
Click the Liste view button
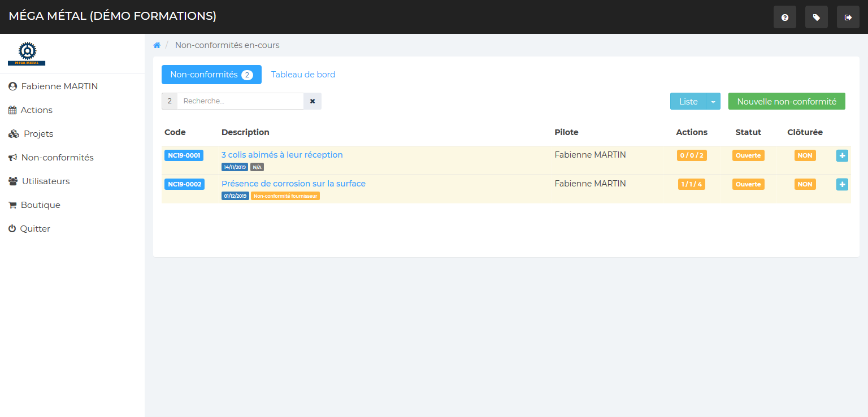coord(688,102)
